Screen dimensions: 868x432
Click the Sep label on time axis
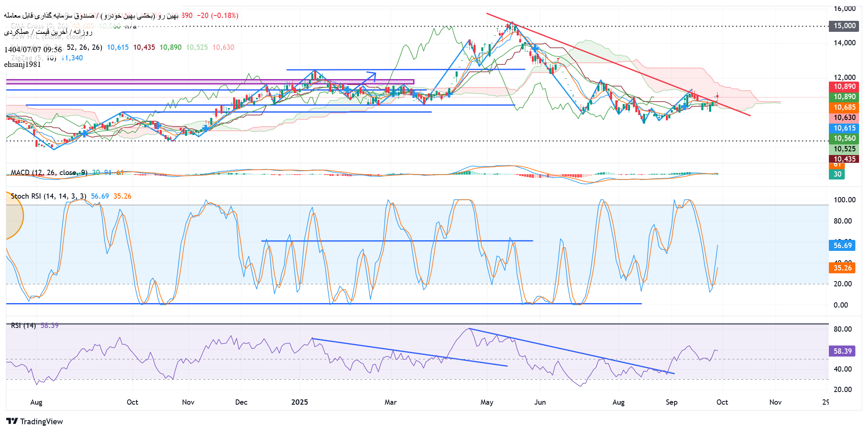click(x=672, y=402)
